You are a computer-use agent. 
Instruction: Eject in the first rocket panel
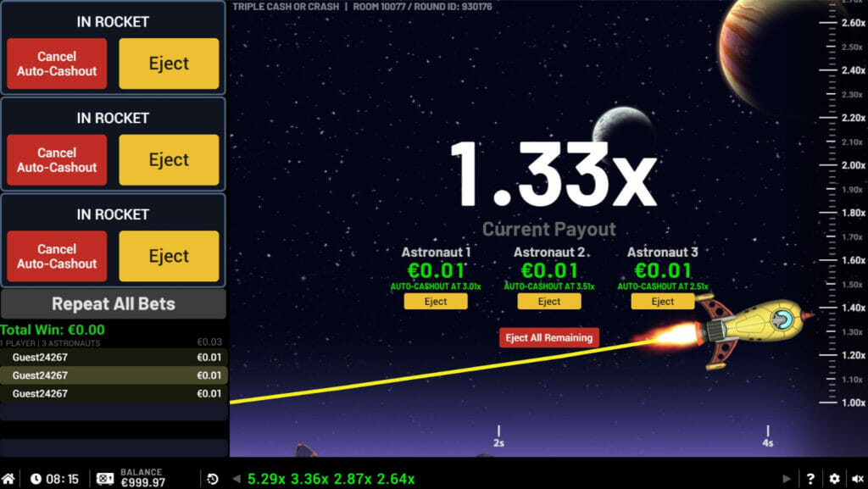click(x=169, y=64)
